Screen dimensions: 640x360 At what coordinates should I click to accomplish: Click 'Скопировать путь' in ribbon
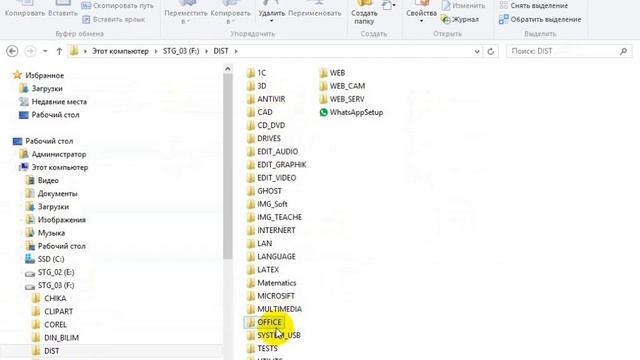tap(118, 6)
